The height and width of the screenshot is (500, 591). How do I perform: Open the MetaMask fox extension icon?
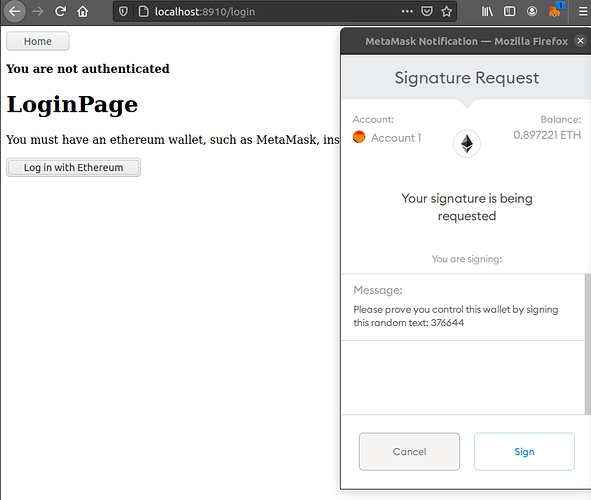coord(555,11)
